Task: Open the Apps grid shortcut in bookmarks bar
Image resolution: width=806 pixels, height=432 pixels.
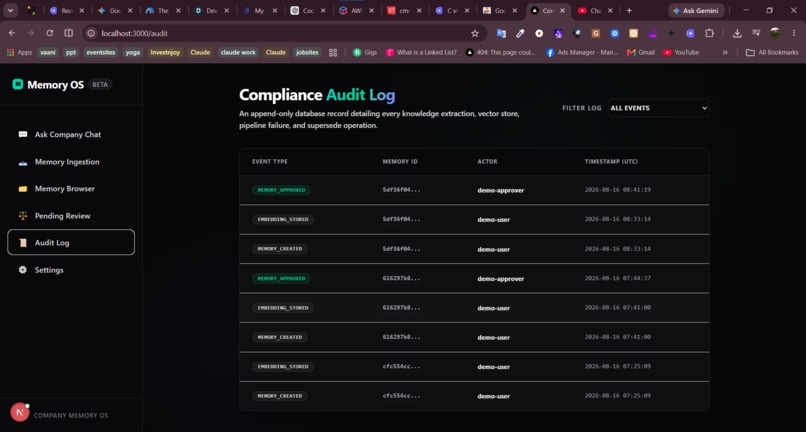Action: point(19,52)
